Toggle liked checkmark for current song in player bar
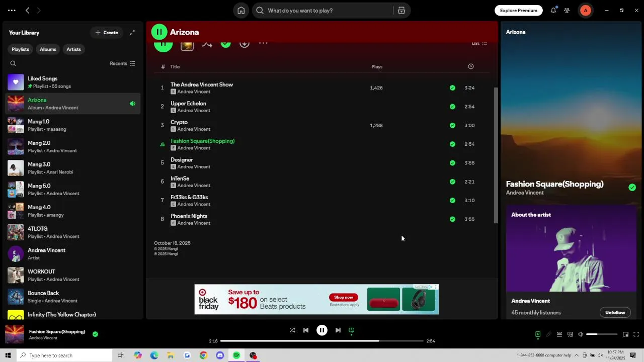The image size is (644, 362). click(95, 334)
